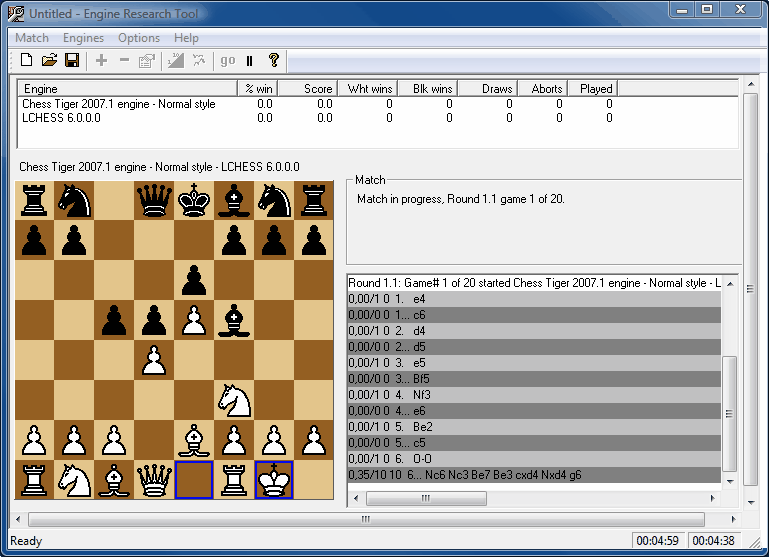
Task: Click the black bishop on f5
Action: 234,320
